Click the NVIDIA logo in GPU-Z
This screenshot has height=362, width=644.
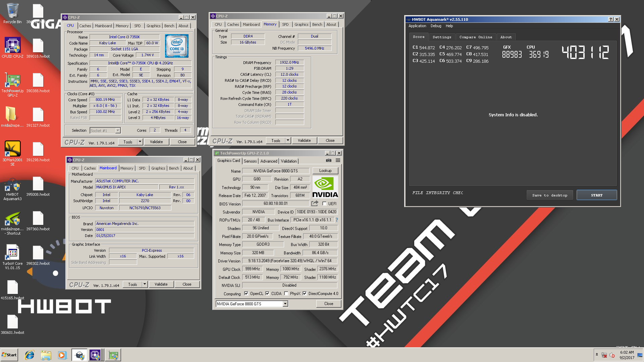click(x=325, y=187)
